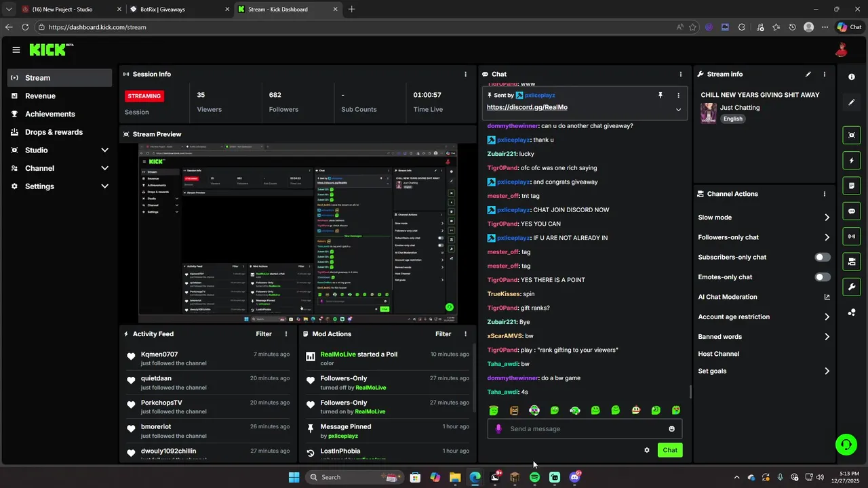This screenshot has height=488, width=868.
Task: Open pinned message options menu
Action: (x=678, y=96)
